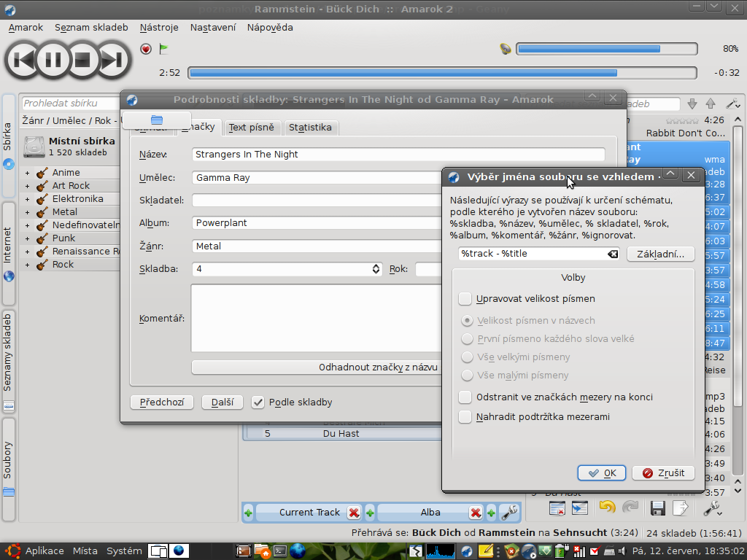Click the green flag bookmark icon
747x560 pixels.
(x=163, y=49)
